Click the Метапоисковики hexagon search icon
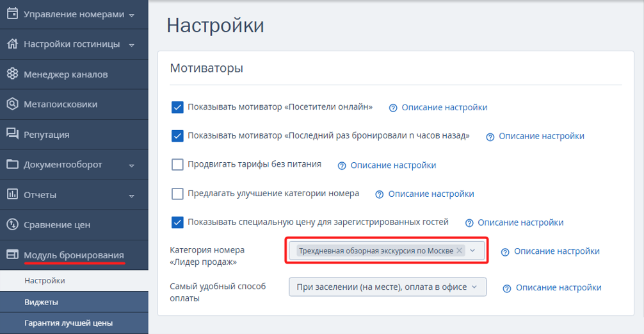This screenshot has height=334, width=644. 12,104
